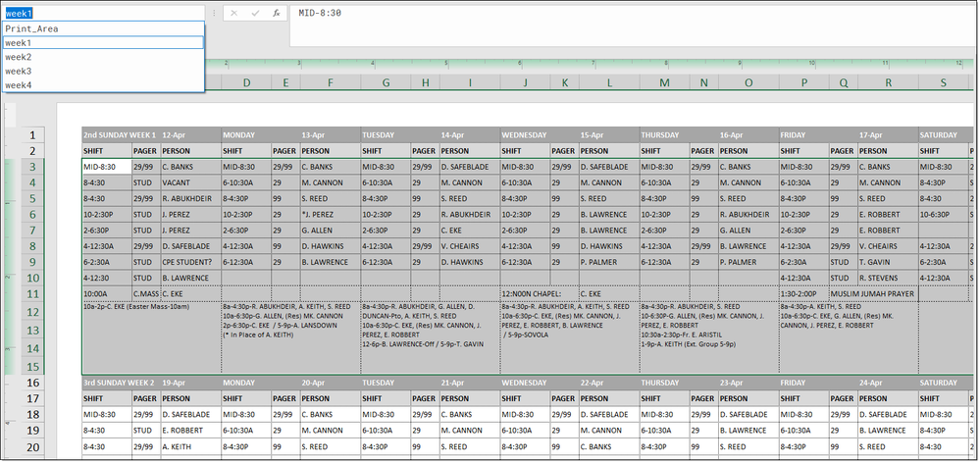980x463 pixels.
Task: Click the 'R. STEVENS' person cell
Action: 888,278
